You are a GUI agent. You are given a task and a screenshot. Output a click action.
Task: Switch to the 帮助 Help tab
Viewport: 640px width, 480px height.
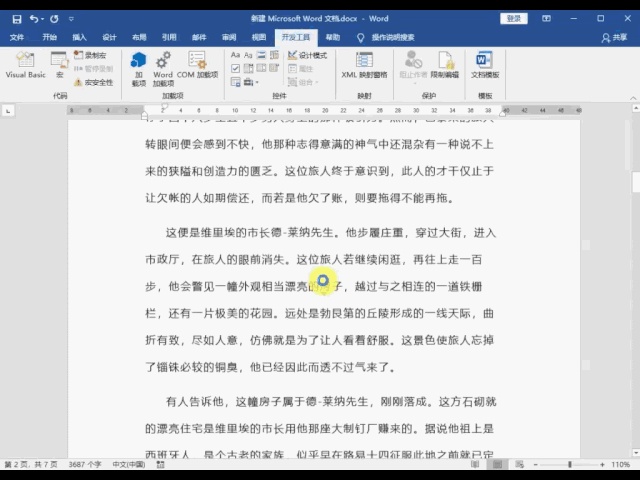click(x=333, y=38)
